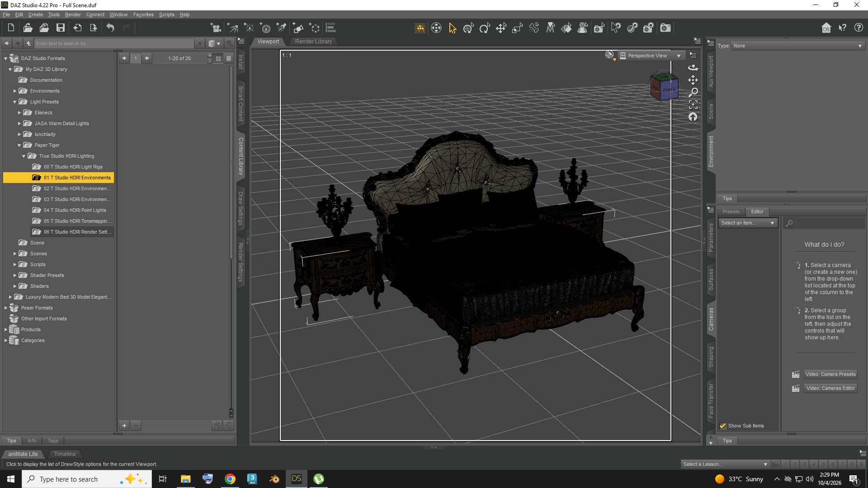Click the Undo arrow icon
Screen dimensions: 868x488
(x=110, y=28)
